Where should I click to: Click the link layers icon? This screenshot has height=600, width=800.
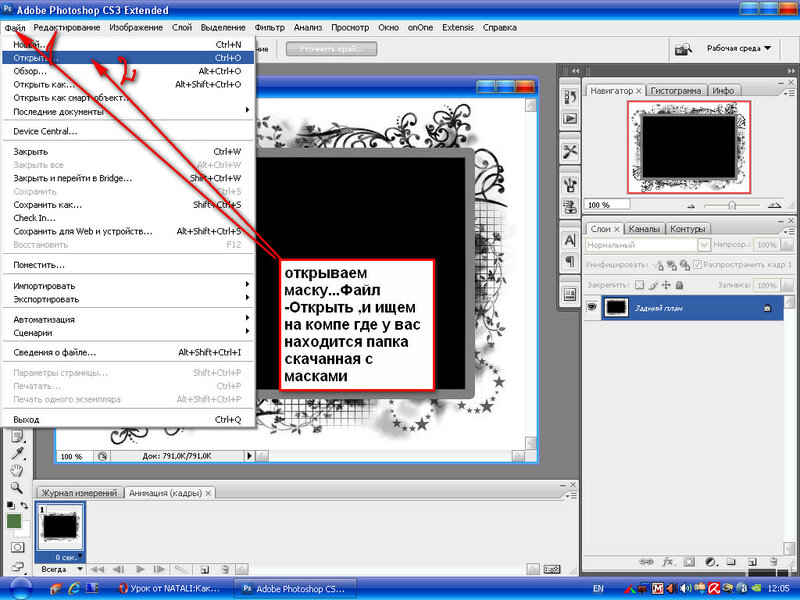click(x=646, y=561)
